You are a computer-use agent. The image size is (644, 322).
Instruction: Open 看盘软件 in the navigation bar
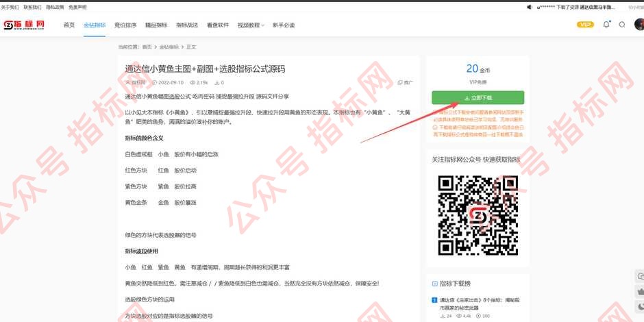(218, 25)
